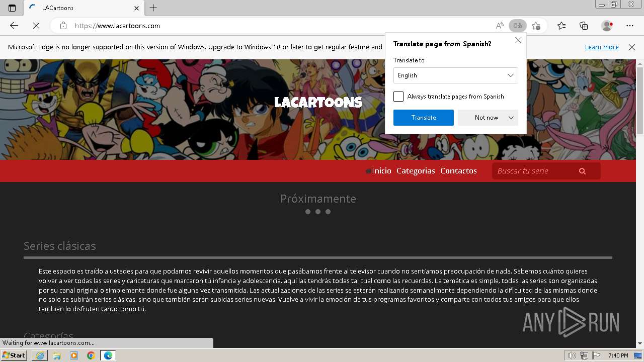Select the third Próximamente carousel dot

[328, 212]
